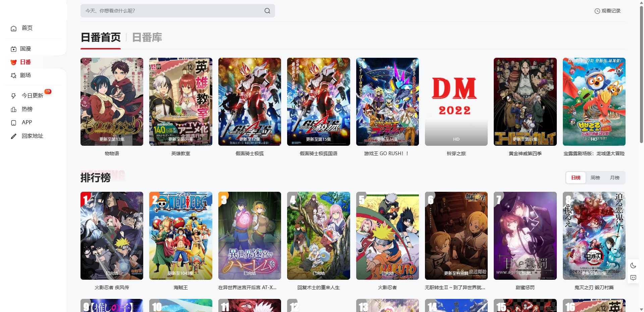This screenshot has height=312, width=644.
Task: Open rank 1 火影忍者 疾风传 poster
Action: [112, 236]
